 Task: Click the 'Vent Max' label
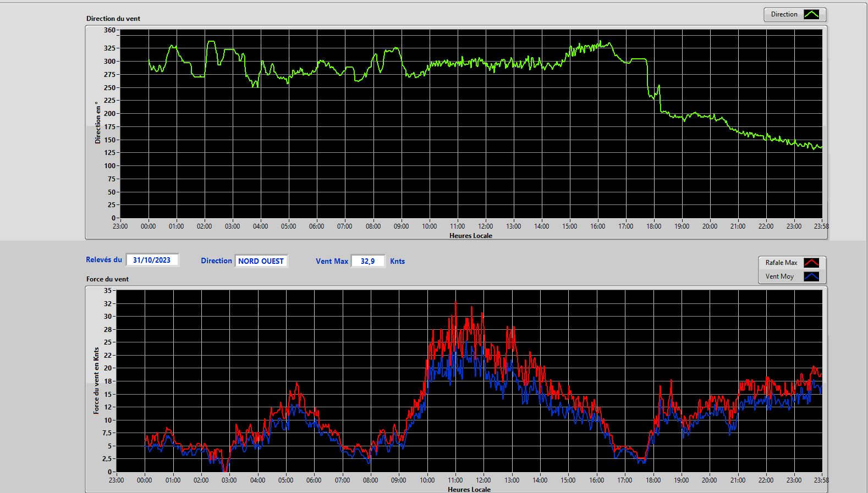pos(332,261)
